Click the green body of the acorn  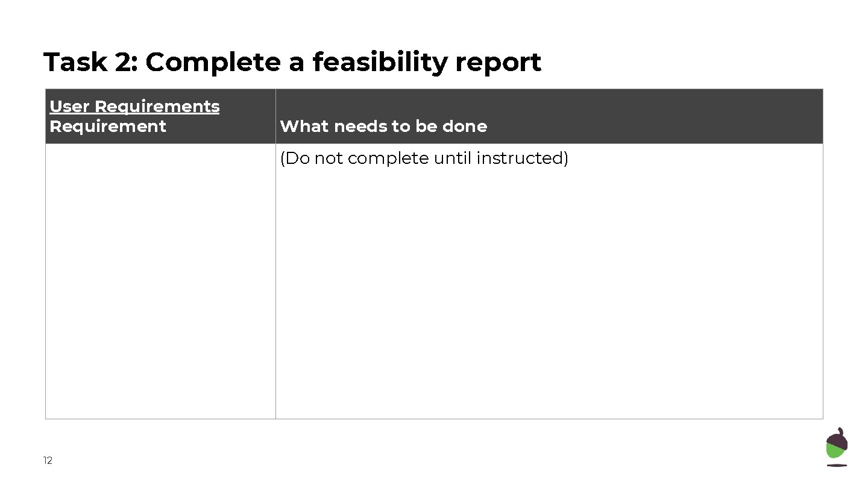(x=834, y=452)
